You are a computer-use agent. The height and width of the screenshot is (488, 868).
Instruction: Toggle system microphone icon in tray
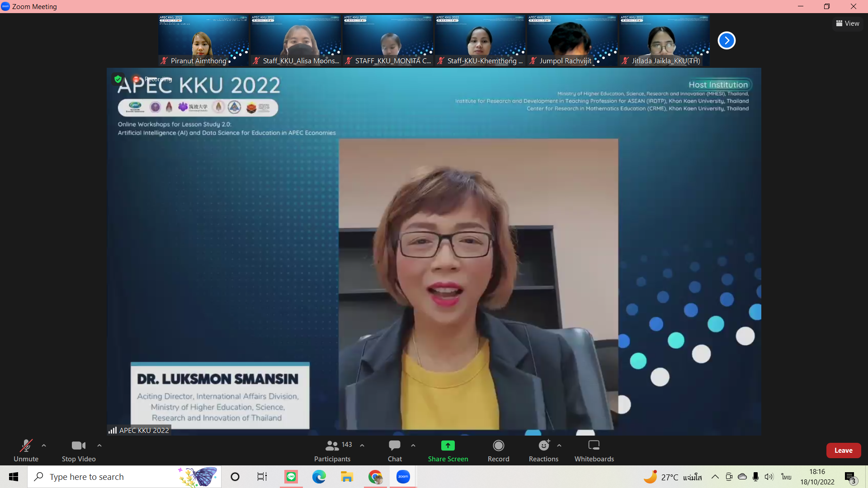755,477
